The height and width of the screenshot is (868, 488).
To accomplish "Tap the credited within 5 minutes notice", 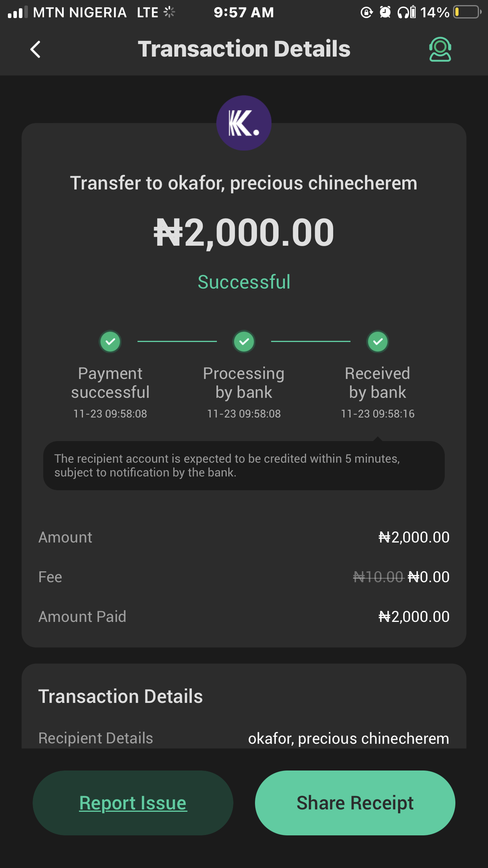I will (x=244, y=465).
